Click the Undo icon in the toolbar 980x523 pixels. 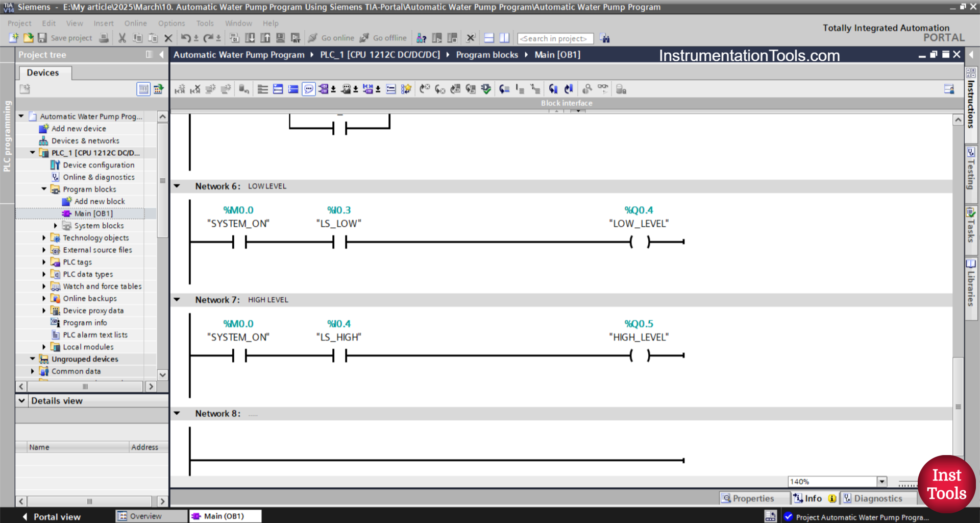coord(185,38)
